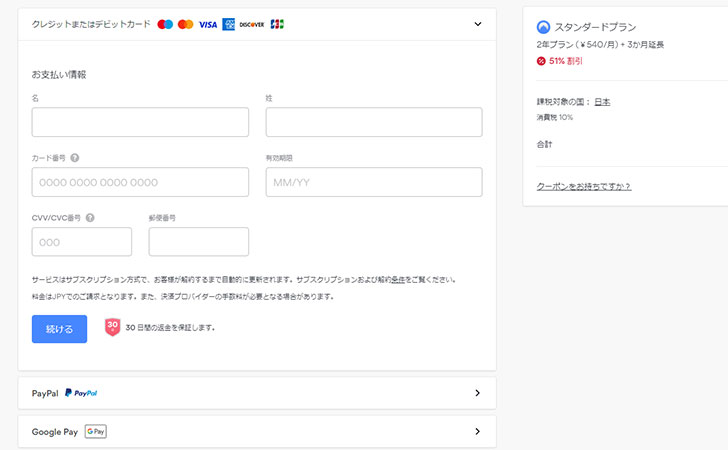This screenshot has height=450, width=728.
Task: Click the MM/YY expiry date field
Action: click(x=374, y=182)
